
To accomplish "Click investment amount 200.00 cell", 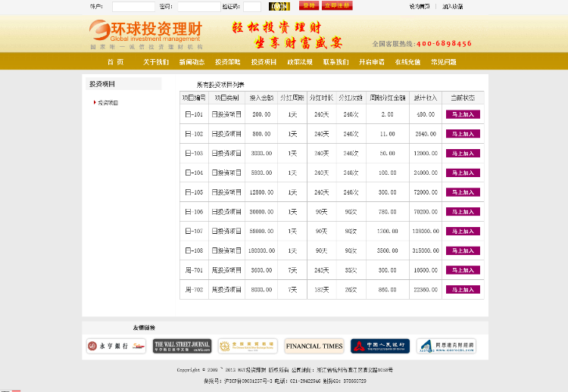I will click(261, 114).
